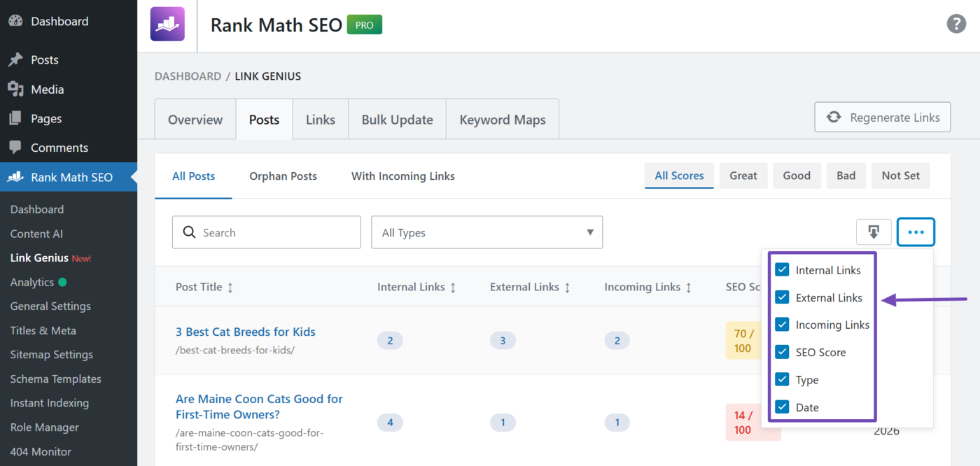
Task: Uncheck the Internal Links column checkbox
Action: click(x=782, y=269)
